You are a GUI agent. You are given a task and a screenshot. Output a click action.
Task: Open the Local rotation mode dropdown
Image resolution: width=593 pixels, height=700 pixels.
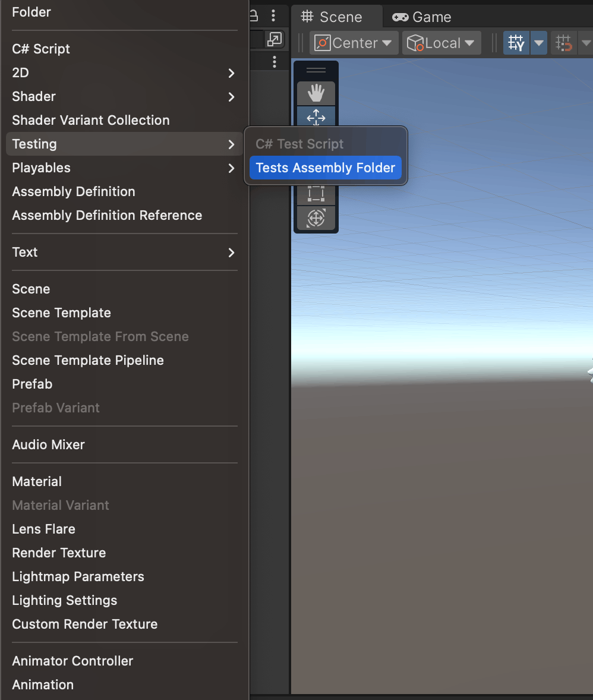pyautogui.click(x=441, y=43)
